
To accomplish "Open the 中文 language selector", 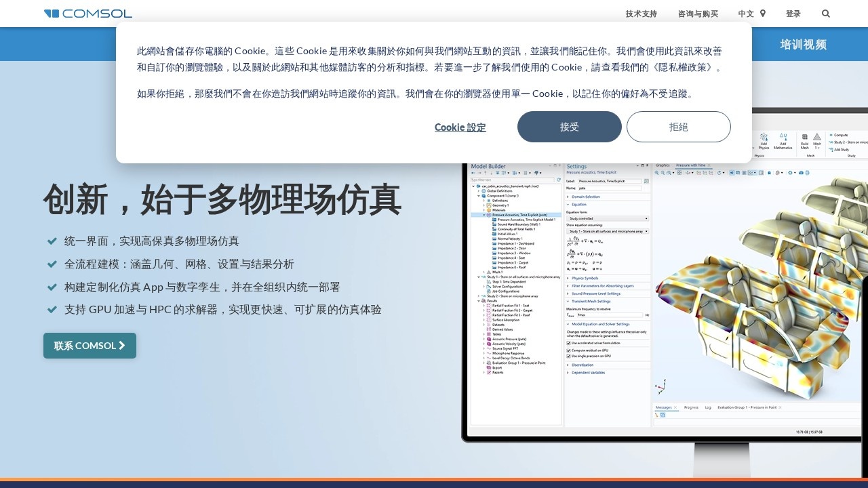I will pos(751,14).
